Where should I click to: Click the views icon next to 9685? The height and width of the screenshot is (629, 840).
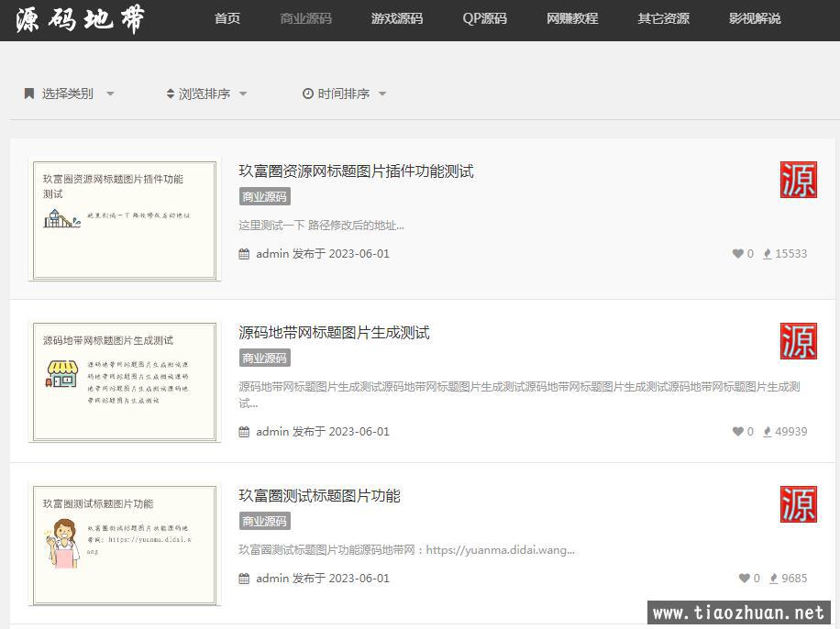[x=774, y=578]
